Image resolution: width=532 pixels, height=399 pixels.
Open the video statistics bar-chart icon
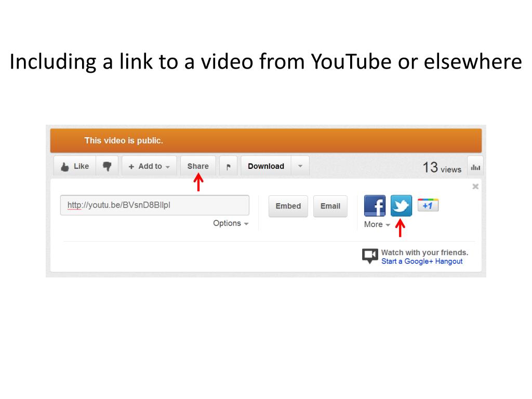[x=475, y=167]
